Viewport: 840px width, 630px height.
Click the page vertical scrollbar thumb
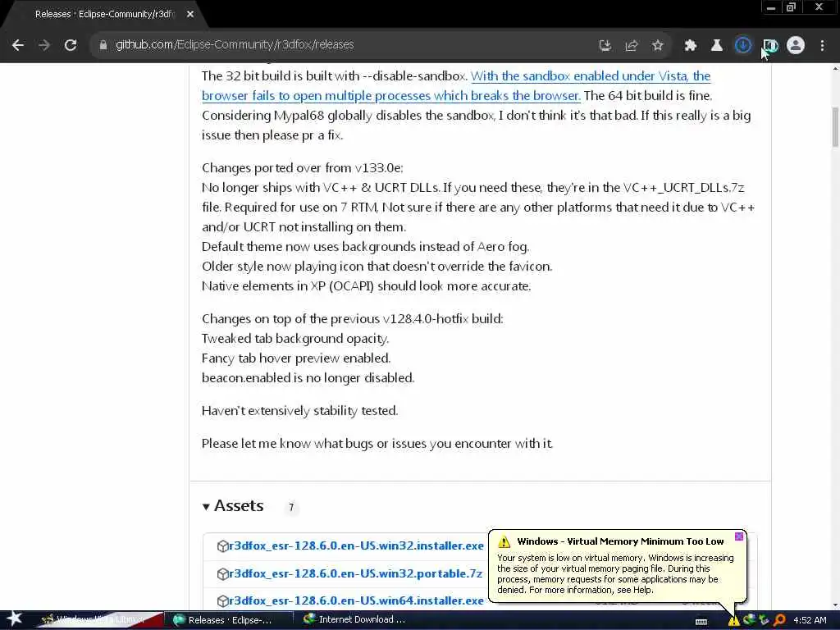click(835, 126)
